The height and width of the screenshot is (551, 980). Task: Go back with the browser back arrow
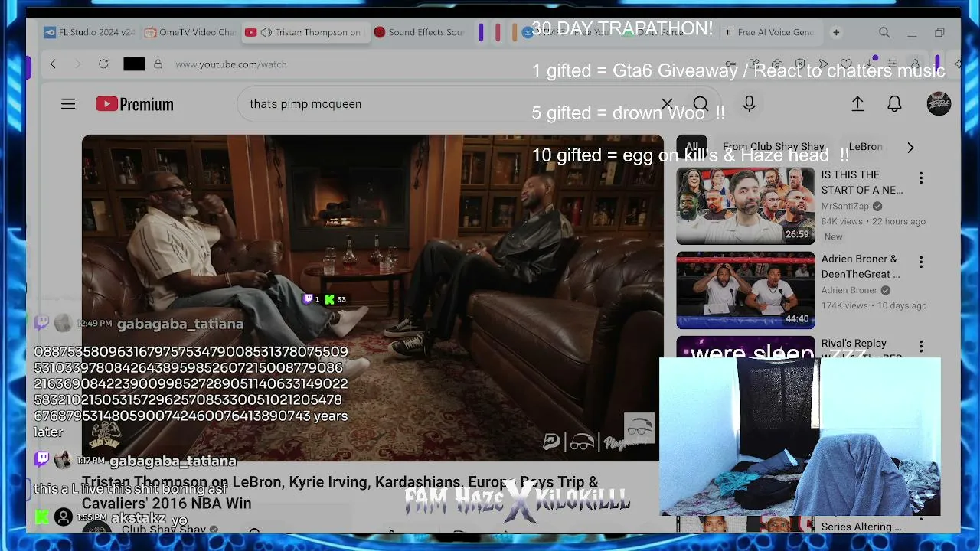(53, 64)
